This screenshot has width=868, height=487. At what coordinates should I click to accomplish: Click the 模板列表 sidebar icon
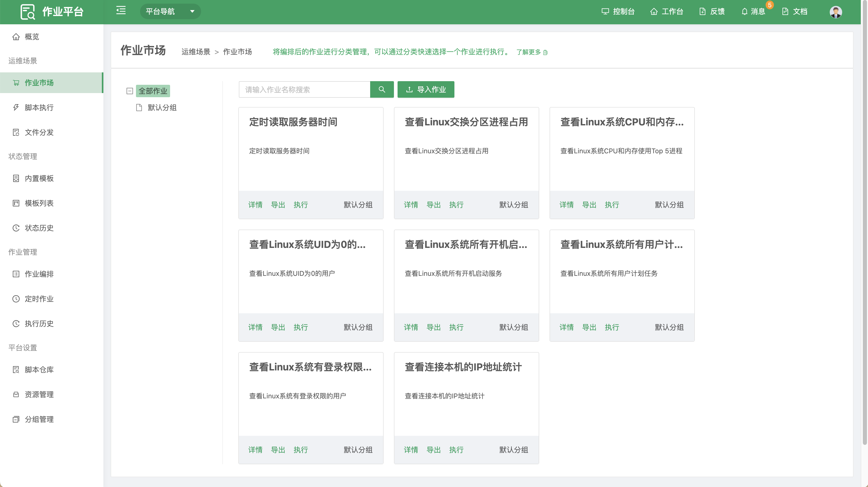[x=16, y=203]
